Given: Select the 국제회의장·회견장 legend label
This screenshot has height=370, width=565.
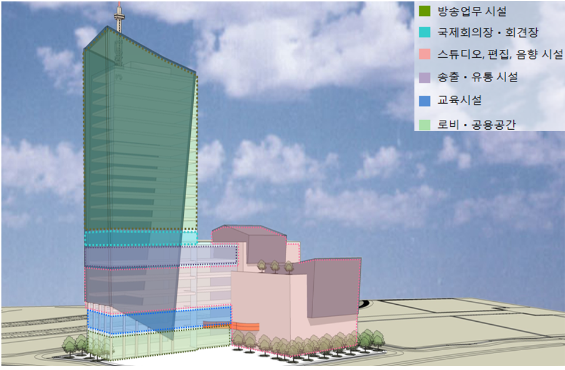Looking at the screenshot, I should (488, 32).
